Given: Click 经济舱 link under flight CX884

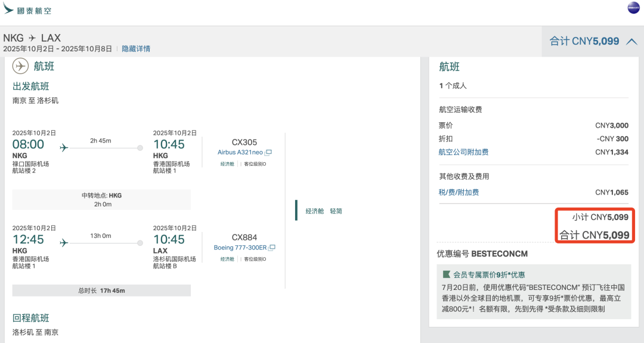Looking at the screenshot, I should point(227,259).
